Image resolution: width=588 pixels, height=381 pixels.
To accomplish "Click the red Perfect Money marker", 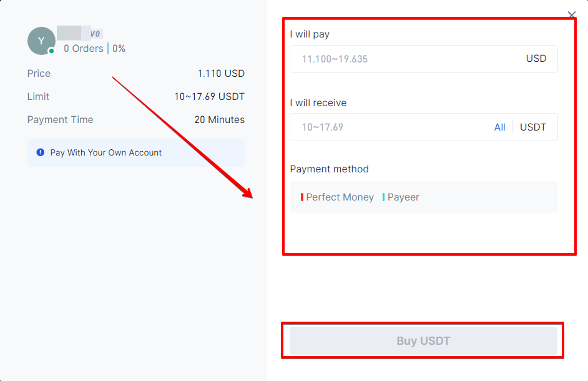I will click(302, 197).
